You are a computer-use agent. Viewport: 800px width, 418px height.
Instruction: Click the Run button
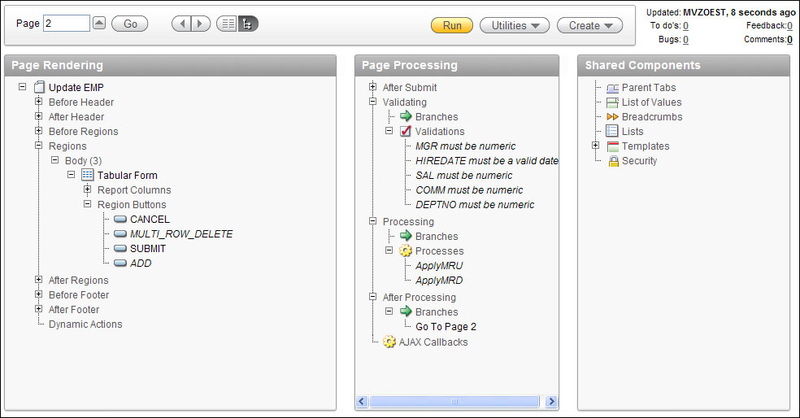click(x=452, y=26)
